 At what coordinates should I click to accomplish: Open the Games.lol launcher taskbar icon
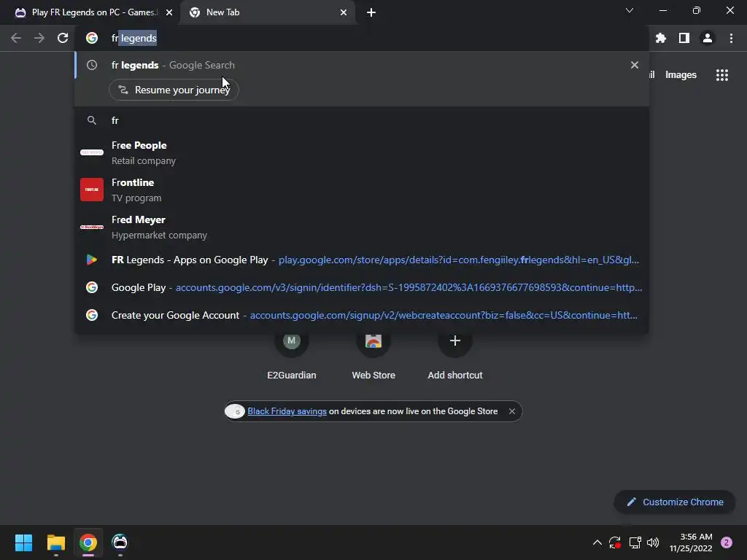[120, 542]
